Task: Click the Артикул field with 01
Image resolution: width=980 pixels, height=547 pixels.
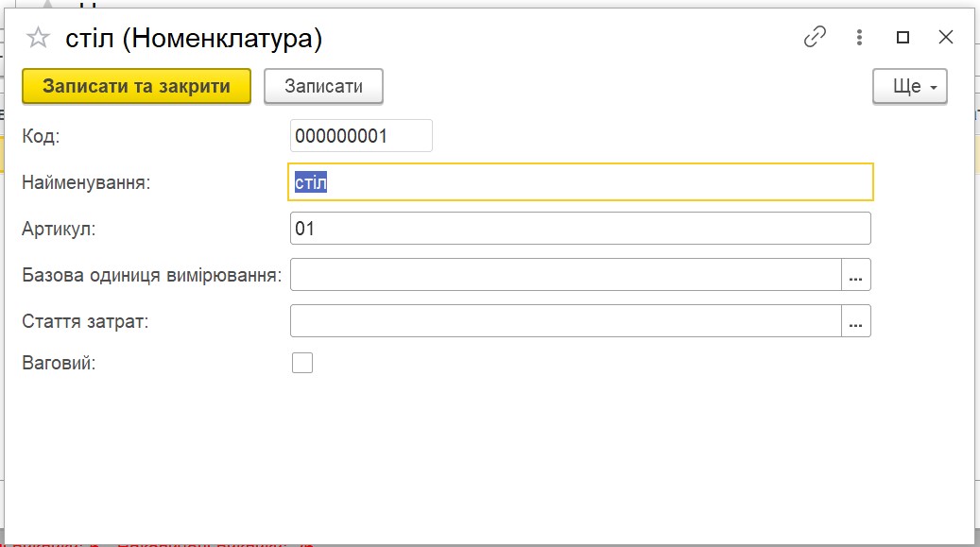Action: 580,229
